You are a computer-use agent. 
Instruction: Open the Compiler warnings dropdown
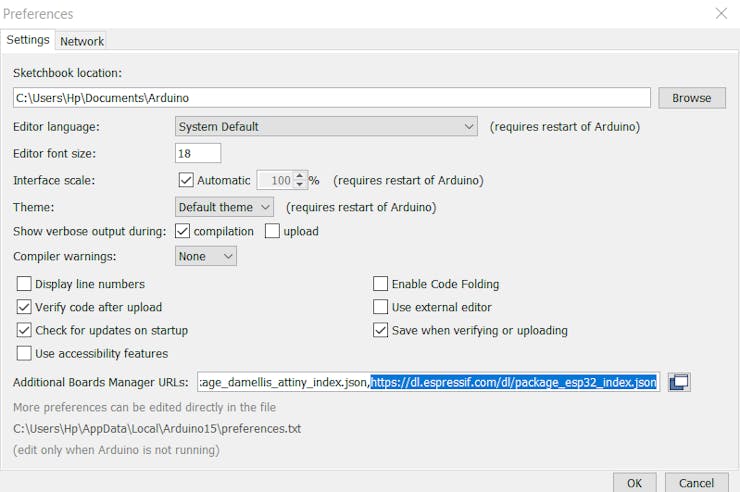(x=206, y=257)
